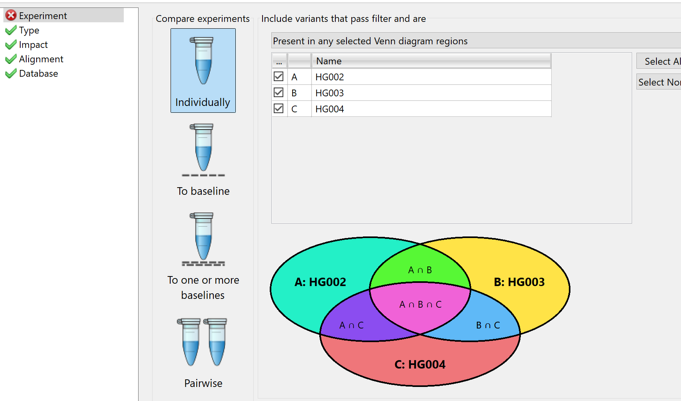Click the green checkmark next to Database
Viewport: 681px width, 401px height.
(x=11, y=73)
